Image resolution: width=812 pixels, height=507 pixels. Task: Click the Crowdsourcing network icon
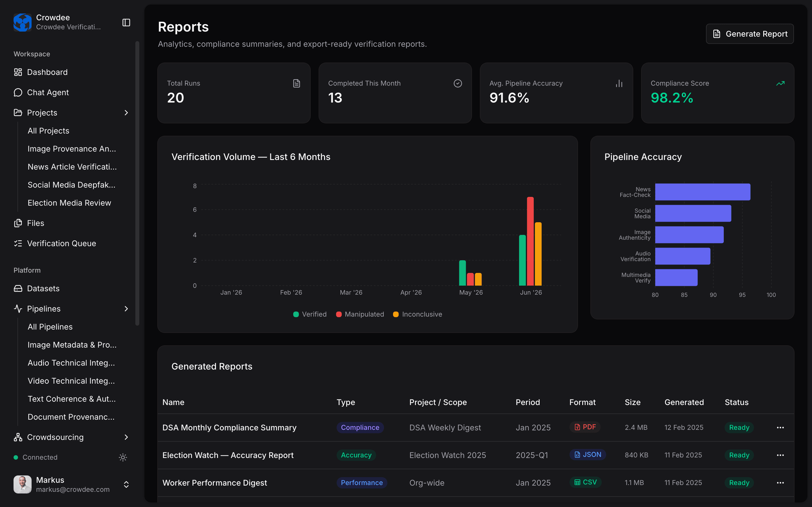18,437
